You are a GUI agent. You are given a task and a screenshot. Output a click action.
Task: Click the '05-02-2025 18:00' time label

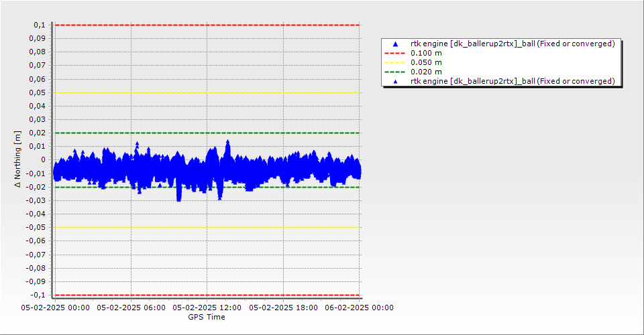point(283,308)
